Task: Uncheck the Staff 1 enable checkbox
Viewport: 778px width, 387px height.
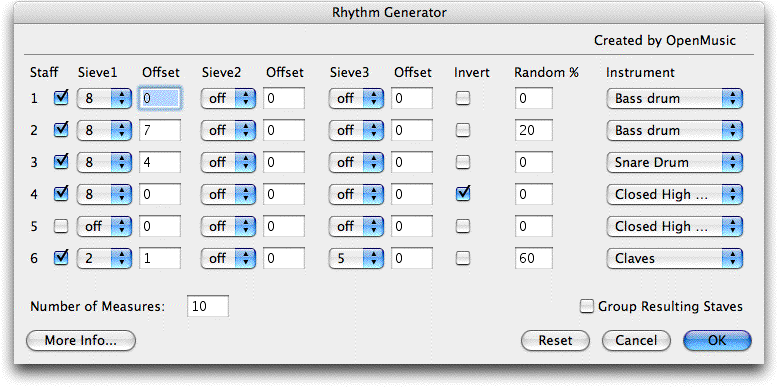Action: [61, 98]
